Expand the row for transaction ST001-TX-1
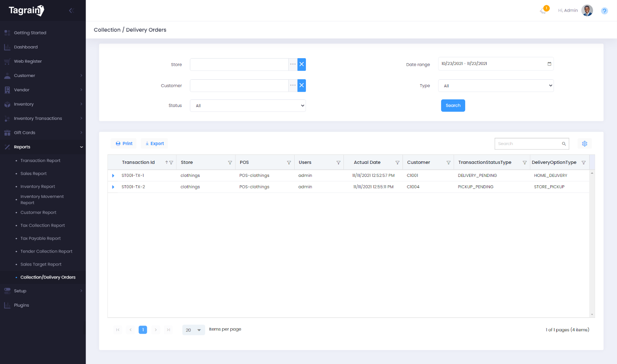The image size is (617, 364). pyautogui.click(x=113, y=175)
